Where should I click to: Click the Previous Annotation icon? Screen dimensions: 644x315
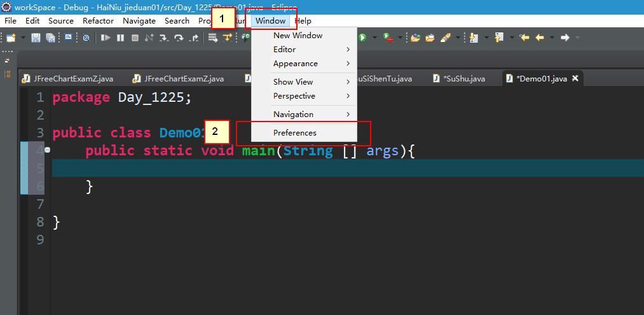499,38
